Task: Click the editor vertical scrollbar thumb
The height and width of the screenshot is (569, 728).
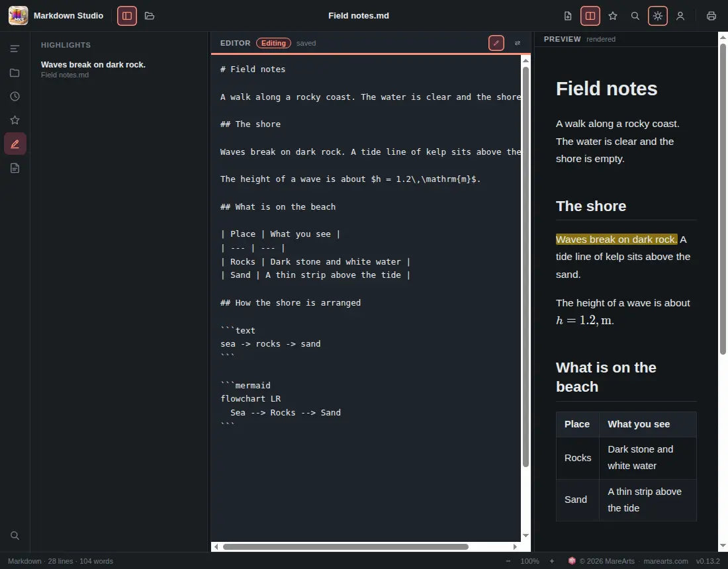Action: 525,267
